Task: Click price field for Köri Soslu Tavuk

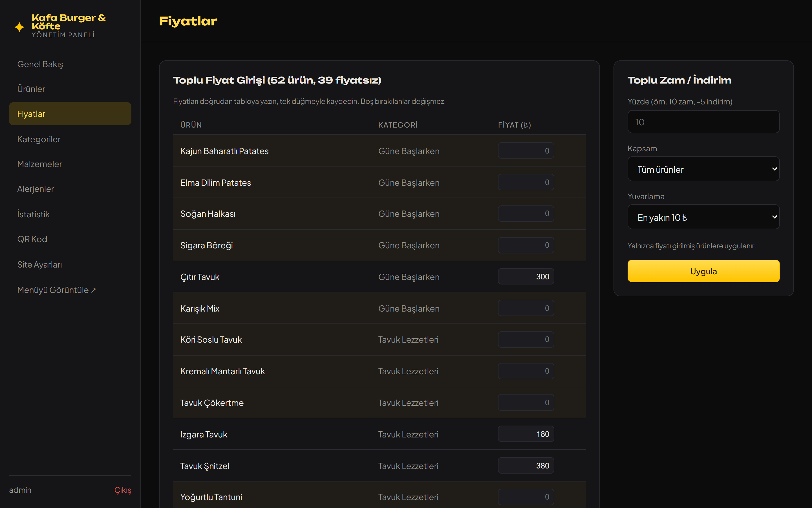Action: click(526, 340)
